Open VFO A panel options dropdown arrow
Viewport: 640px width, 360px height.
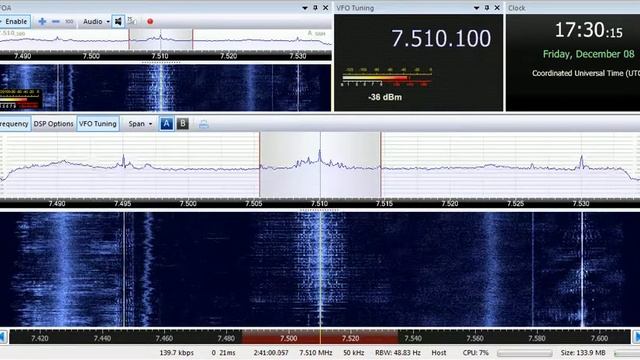tap(304, 8)
